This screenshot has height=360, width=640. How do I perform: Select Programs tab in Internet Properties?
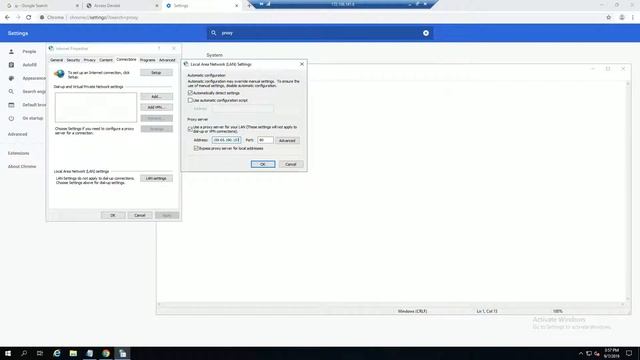(x=147, y=60)
